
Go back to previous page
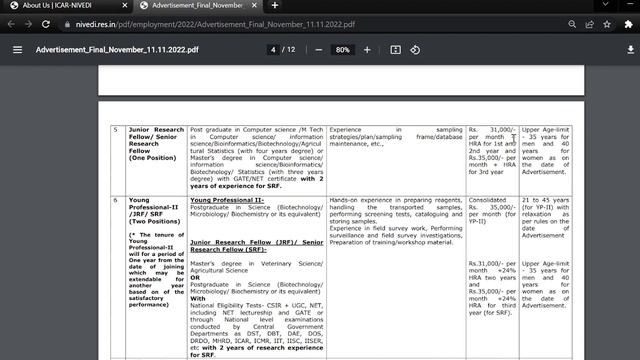11,24
